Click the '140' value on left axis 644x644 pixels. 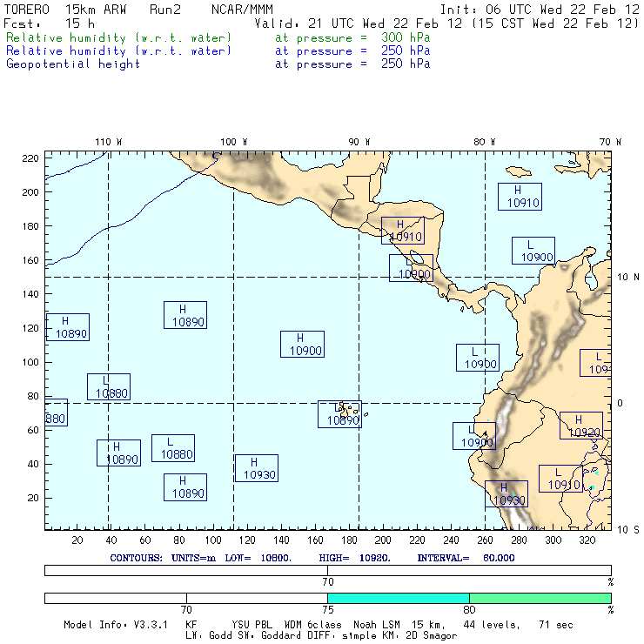(30, 294)
